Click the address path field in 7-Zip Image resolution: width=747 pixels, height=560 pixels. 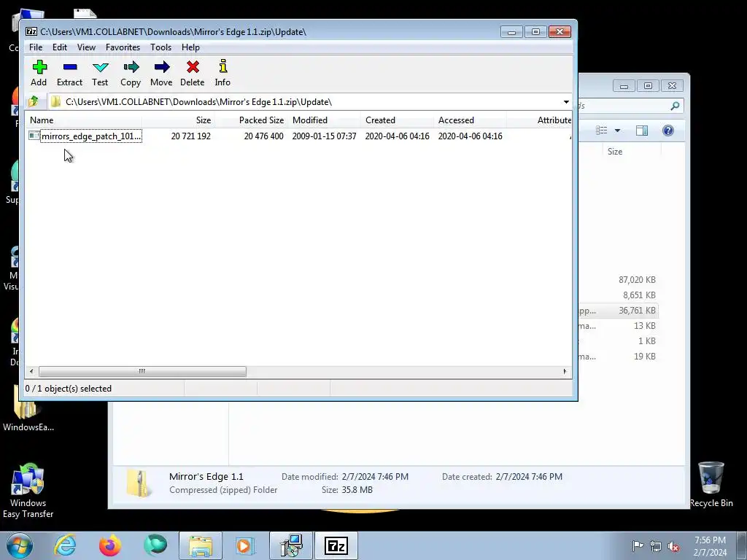tap(305, 102)
